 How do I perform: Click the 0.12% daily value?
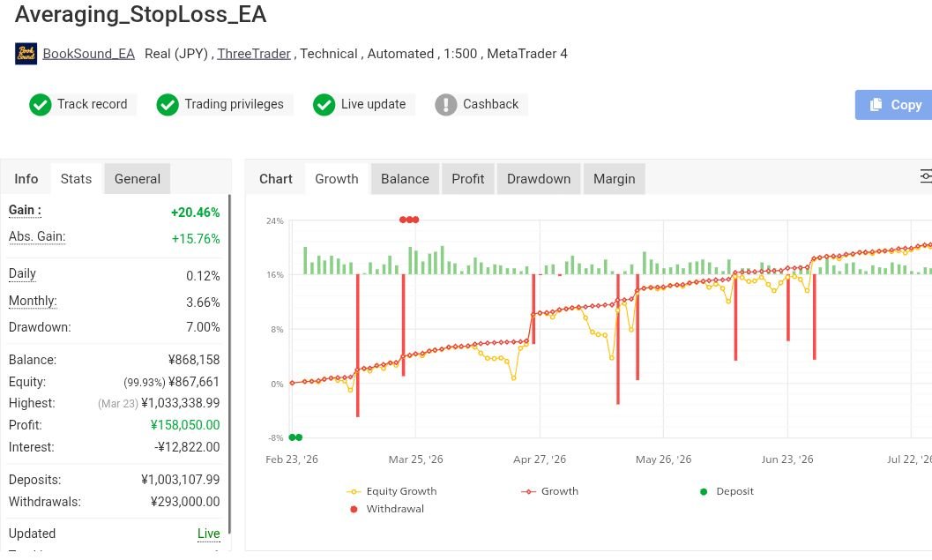(203, 276)
